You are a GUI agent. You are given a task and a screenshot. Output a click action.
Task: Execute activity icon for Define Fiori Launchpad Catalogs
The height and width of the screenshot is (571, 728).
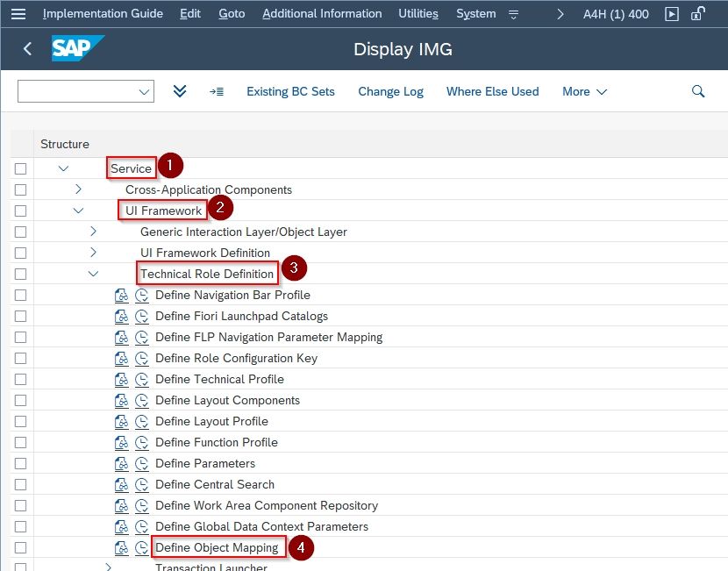tap(141, 316)
